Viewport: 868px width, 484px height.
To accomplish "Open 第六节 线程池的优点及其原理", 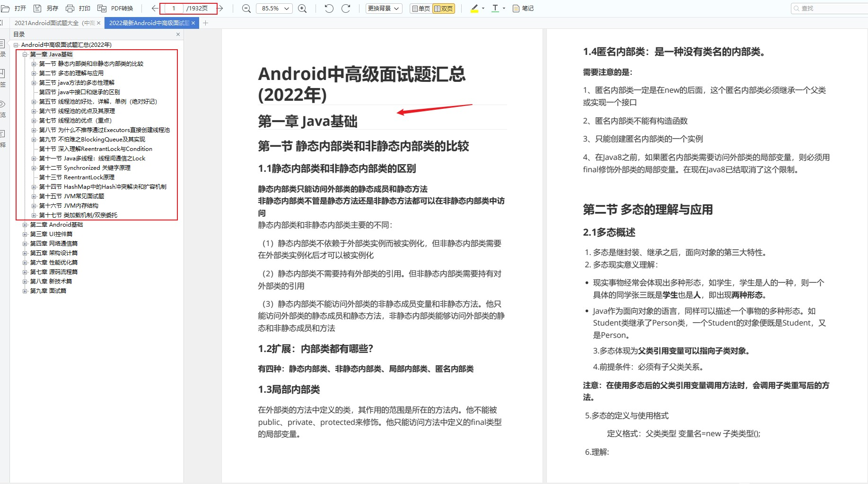I will pyautogui.click(x=77, y=111).
